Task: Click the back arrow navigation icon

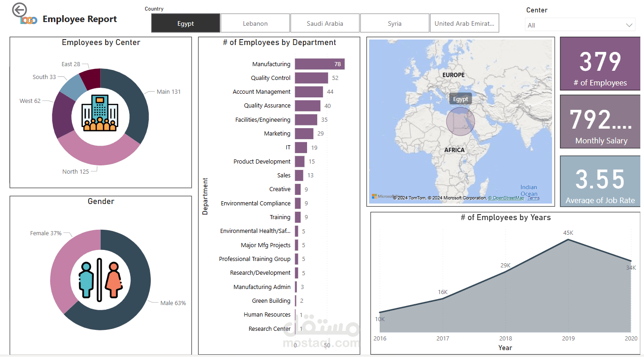Action: [x=19, y=9]
